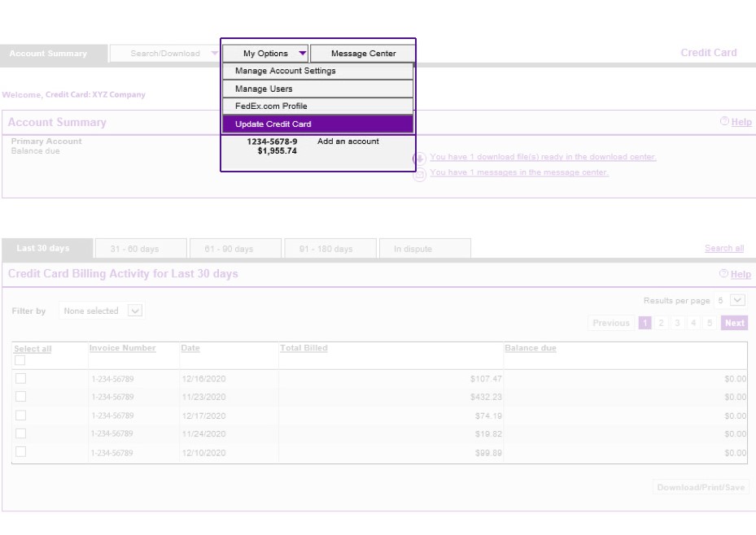
Task: Choose Update Credit Card from the menu
Action: pos(317,124)
